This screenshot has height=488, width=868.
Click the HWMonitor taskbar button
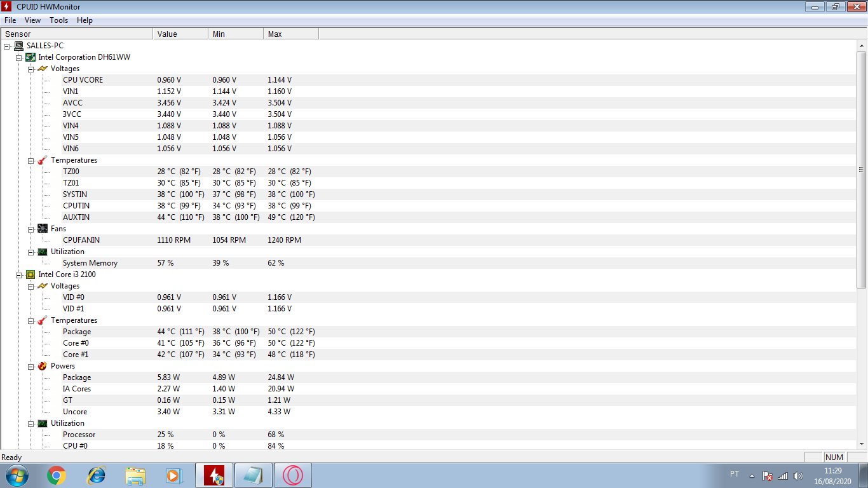[x=214, y=475]
